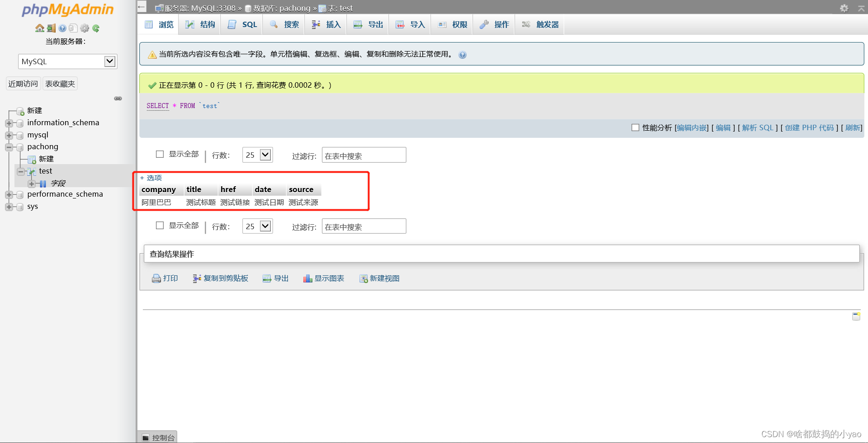Toggle the lower 显示全部 checkbox
Screen dimensions: 868x443
(160, 225)
